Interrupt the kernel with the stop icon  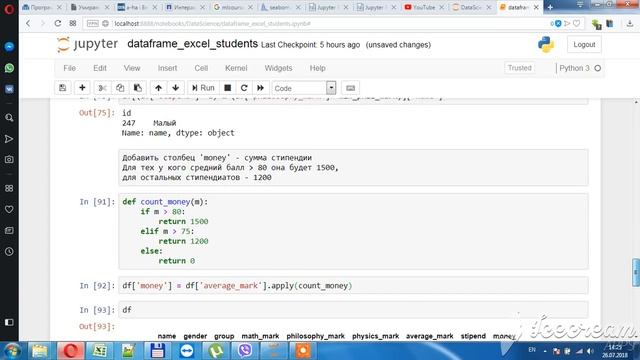tap(228, 88)
